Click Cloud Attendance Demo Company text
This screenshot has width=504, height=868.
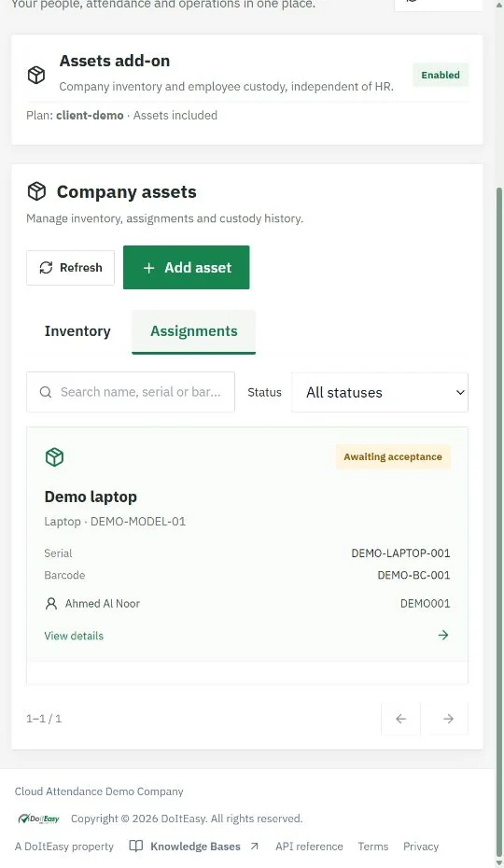99,791
